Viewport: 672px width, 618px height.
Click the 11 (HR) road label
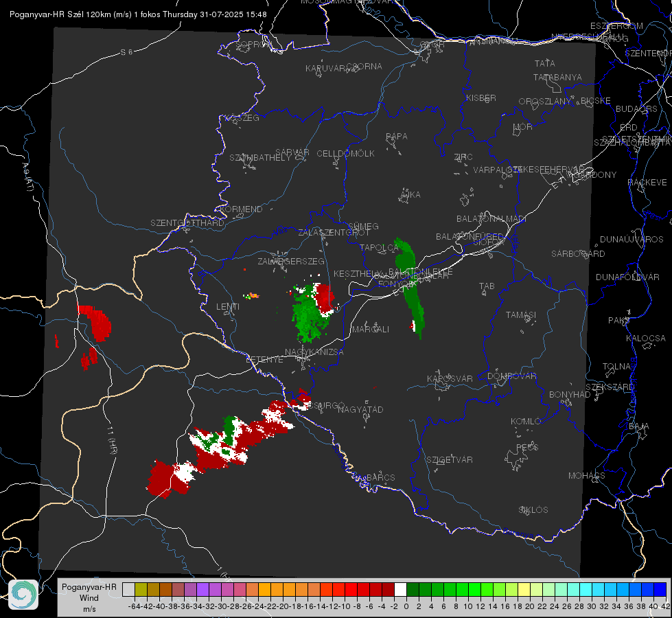tap(112, 439)
